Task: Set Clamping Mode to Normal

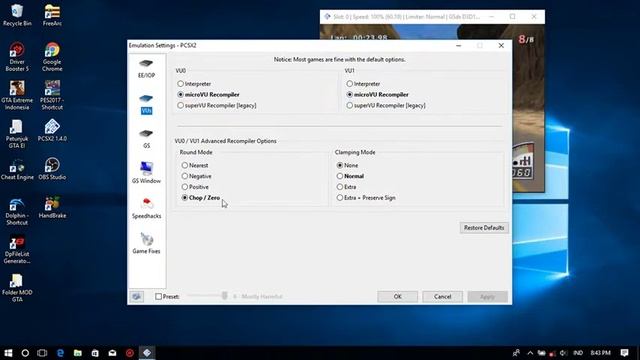Action: pyautogui.click(x=350, y=176)
